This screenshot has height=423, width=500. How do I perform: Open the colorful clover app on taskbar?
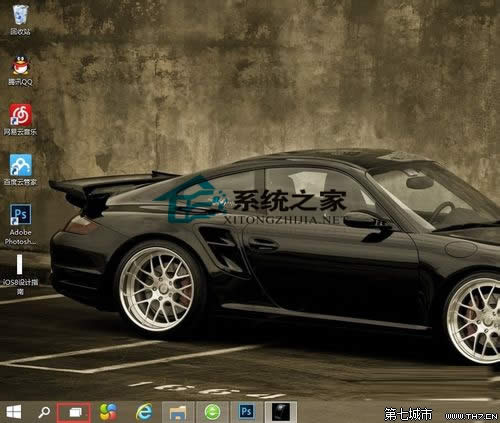(109, 412)
